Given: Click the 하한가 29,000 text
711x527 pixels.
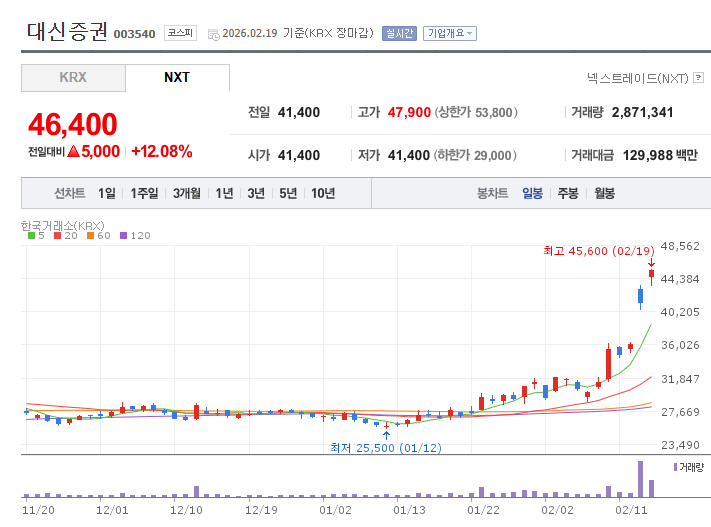Looking at the screenshot, I should coord(475,155).
